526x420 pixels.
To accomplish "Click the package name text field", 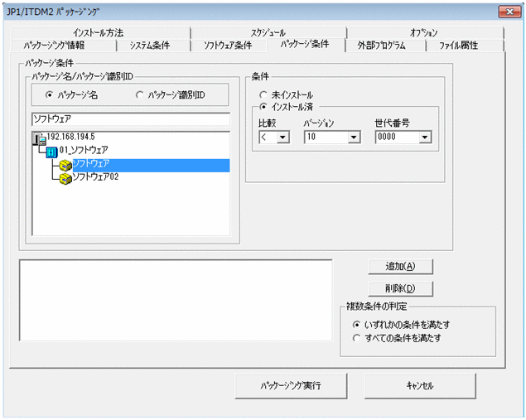I will (x=131, y=119).
